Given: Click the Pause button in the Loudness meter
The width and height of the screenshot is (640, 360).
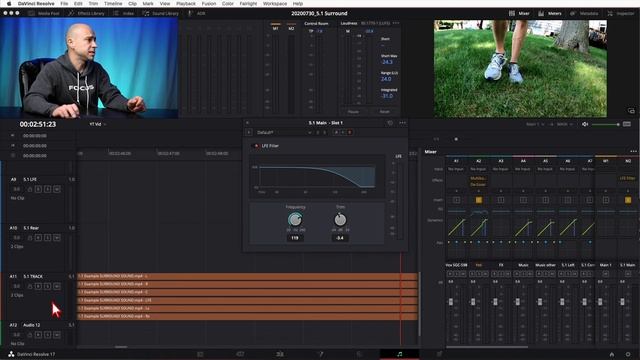Looking at the screenshot, I should pyautogui.click(x=353, y=111).
